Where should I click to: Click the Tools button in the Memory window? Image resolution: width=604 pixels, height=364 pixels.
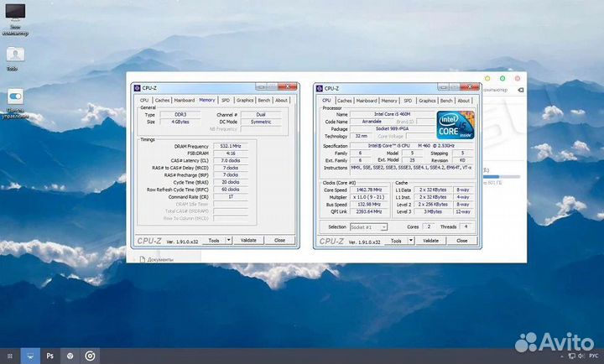[x=214, y=241]
